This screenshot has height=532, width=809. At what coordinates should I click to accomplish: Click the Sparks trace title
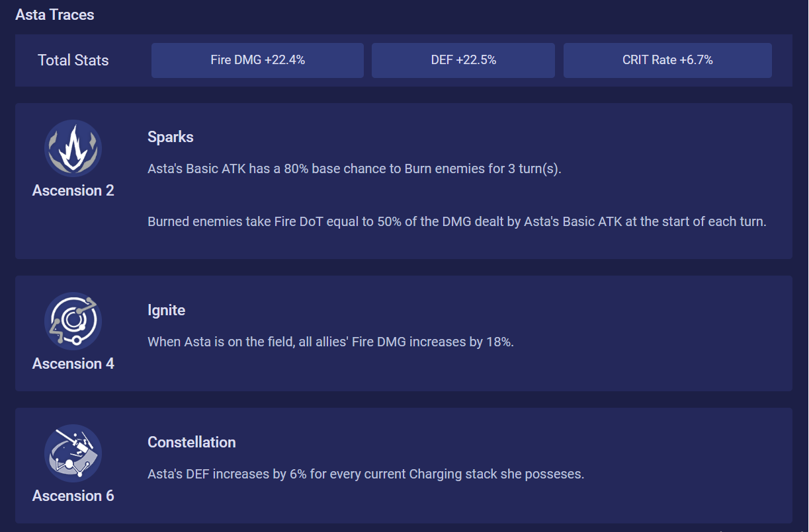click(171, 137)
